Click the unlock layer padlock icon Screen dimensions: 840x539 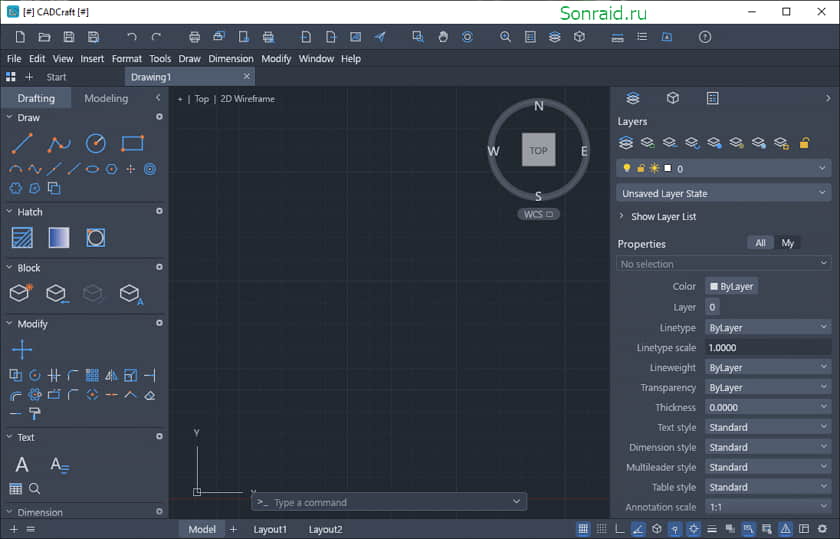pos(804,143)
